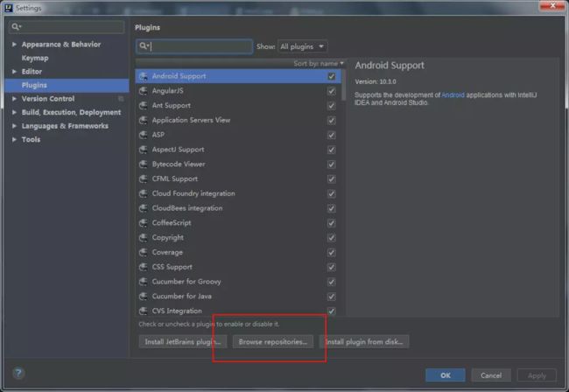Click the CoffeeScript plugin icon
The width and height of the screenshot is (569, 392).
144,223
